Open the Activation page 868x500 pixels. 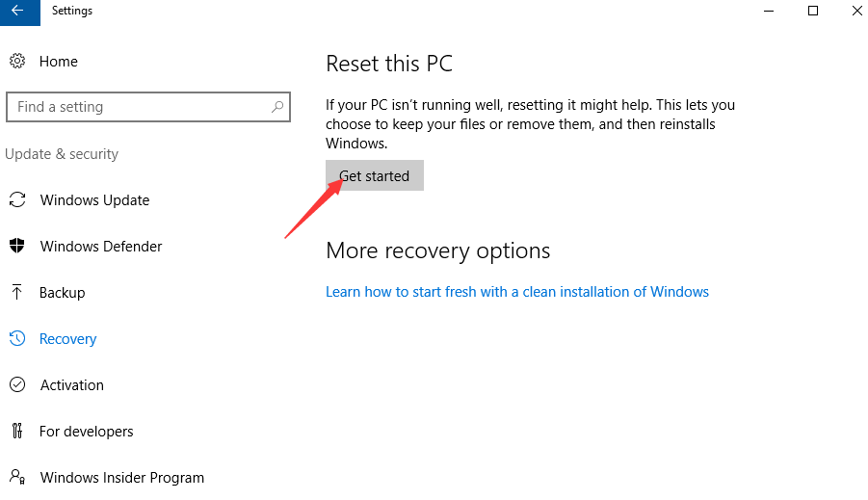(71, 384)
